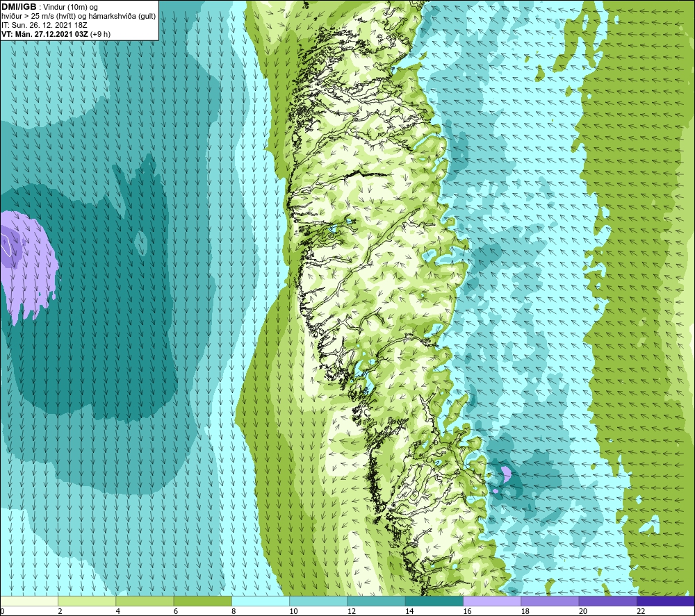Click the deep indigo 22+ m/s swatch

665,601
